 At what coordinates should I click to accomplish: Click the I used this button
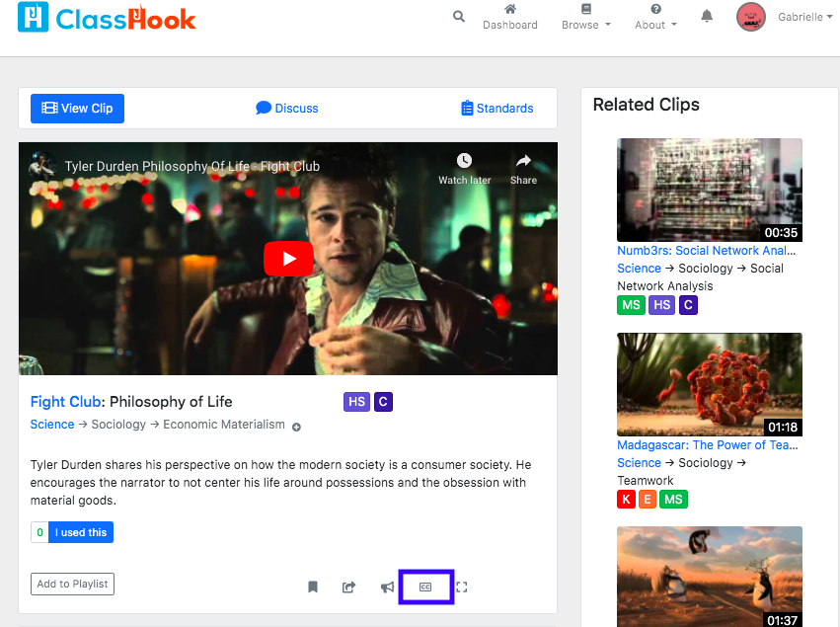(81, 532)
